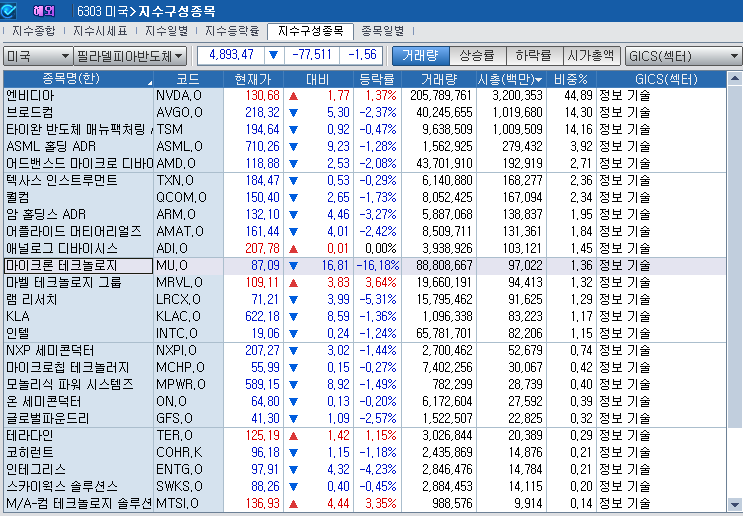Expand the 필라델피아반도체 index dropdown
Viewport: 743px width, 516px height.
pos(130,55)
